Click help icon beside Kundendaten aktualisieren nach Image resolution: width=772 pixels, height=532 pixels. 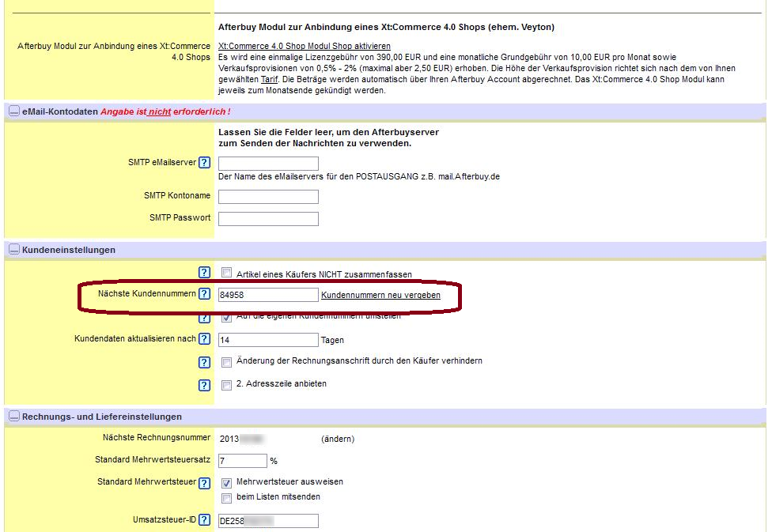(x=204, y=339)
